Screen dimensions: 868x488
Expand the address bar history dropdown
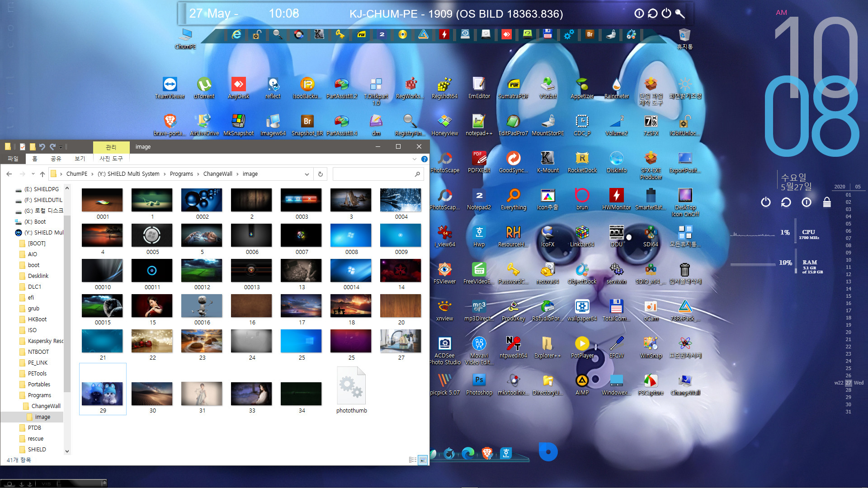click(x=307, y=174)
